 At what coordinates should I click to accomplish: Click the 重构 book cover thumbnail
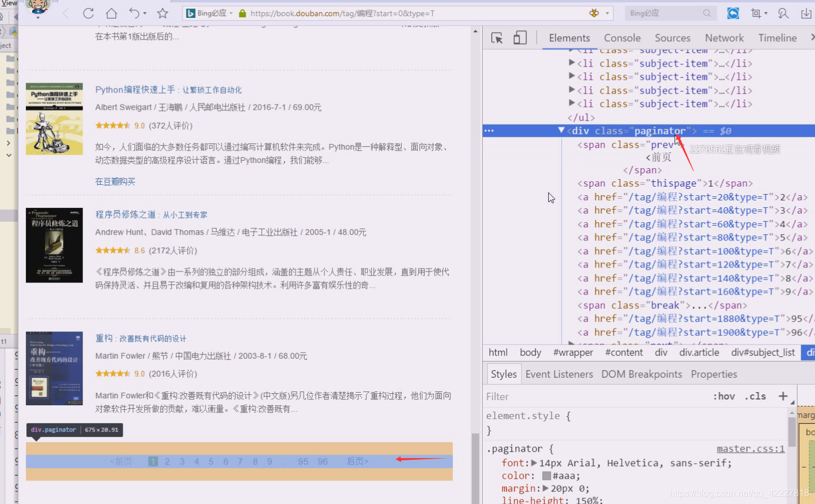point(55,369)
